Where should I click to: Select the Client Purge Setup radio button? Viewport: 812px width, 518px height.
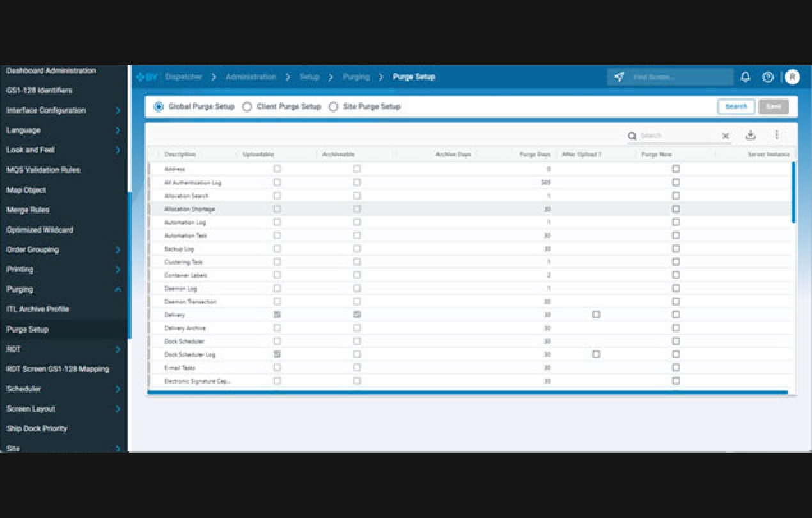point(247,107)
